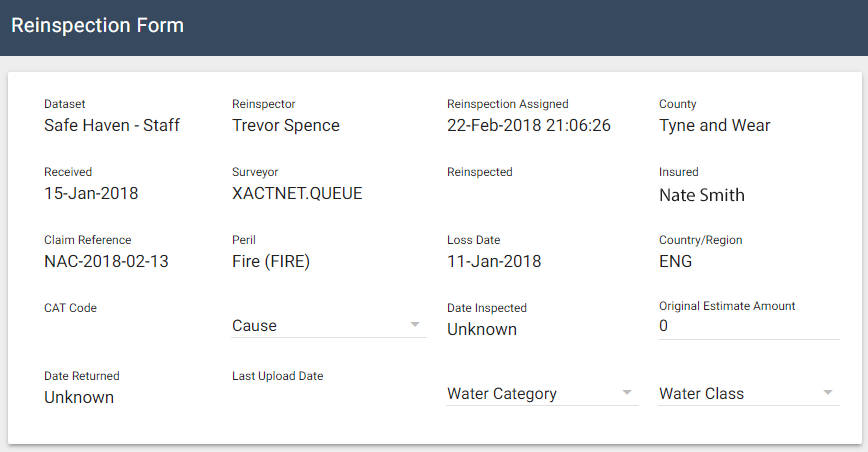This screenshot has width=868, height=452.
Task: Select the dataset value Safe Haven - Staff
Action: tap(112, 126)
